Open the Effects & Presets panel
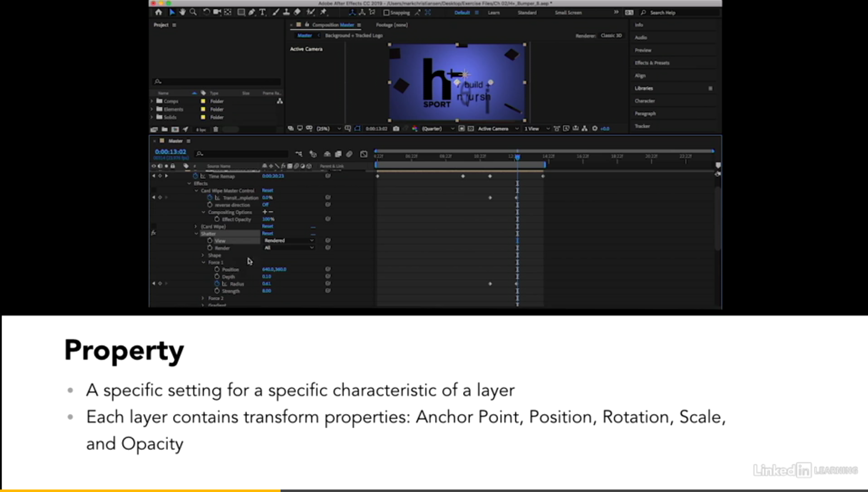Image resolution: width=868 pixels, height=492 pixels. tap(652, 63)
